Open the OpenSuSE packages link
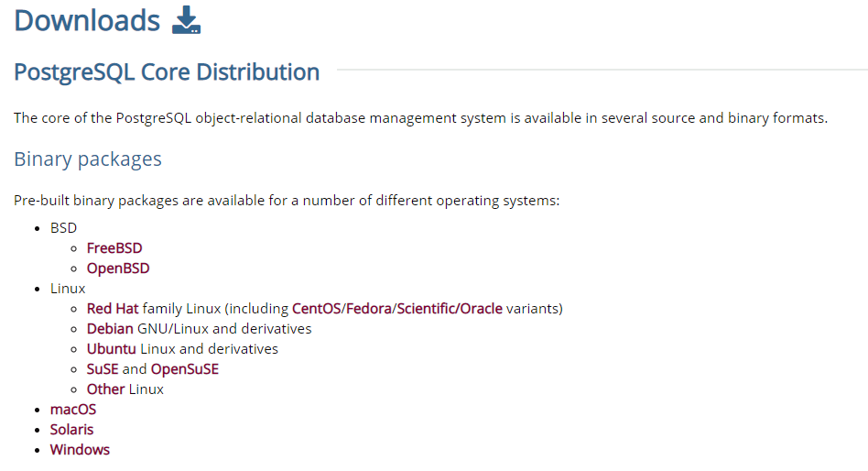The width and height of the screenshot is (868, 471). click(x=185, y=369)
